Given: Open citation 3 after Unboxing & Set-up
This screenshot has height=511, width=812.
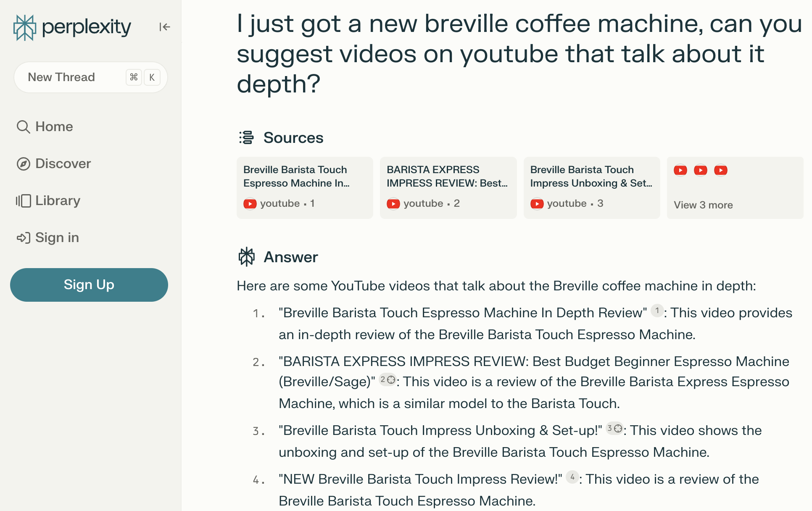Looking at the screenshot, I should (614, 428).
